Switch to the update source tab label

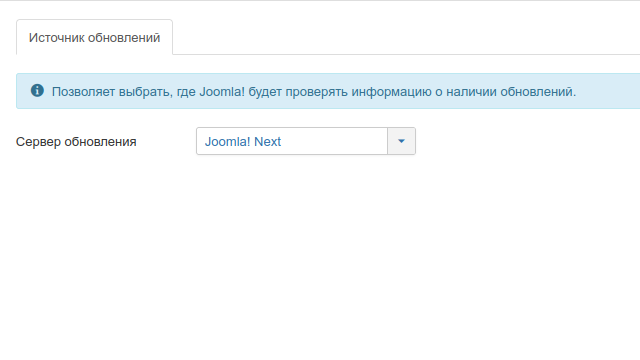(94, 38)
